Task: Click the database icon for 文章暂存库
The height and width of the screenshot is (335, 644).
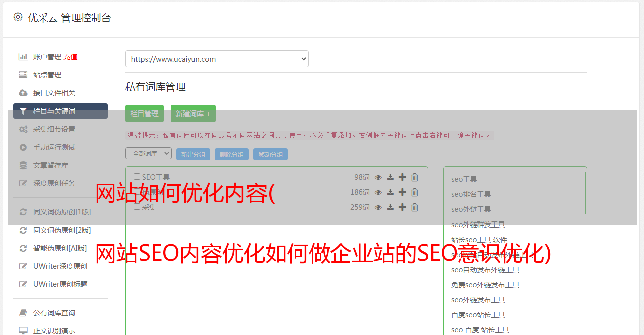Action: click(x=23, y=165)
